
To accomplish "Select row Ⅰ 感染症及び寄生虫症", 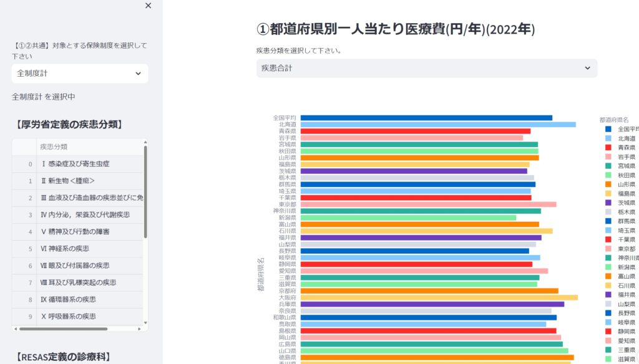I will [x=77, y=164].
